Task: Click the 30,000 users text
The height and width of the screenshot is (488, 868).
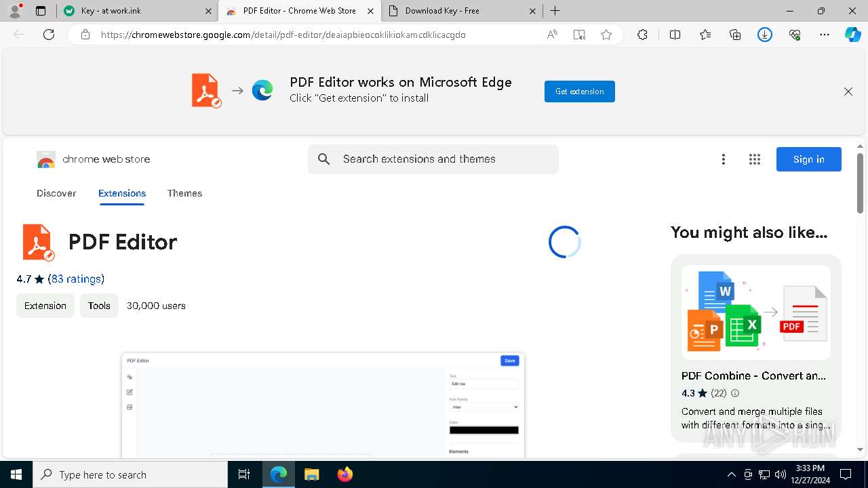Action: (x=156, y=306)
